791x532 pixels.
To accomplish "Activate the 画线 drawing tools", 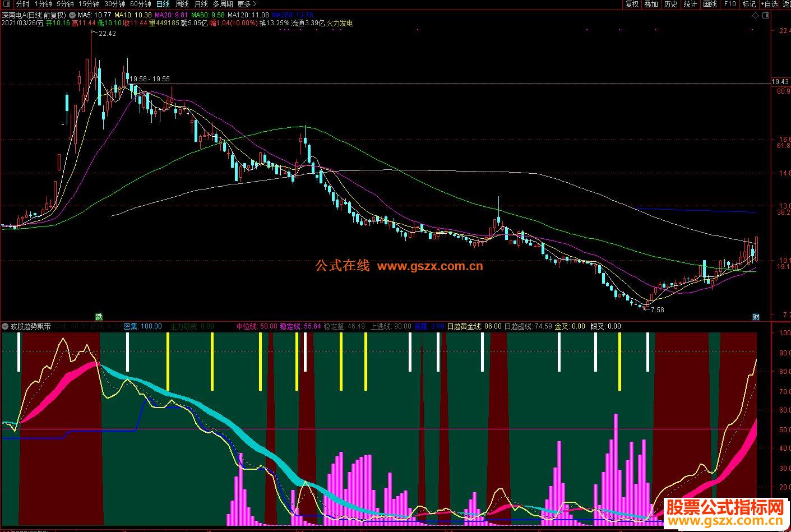I will point(710,4).
